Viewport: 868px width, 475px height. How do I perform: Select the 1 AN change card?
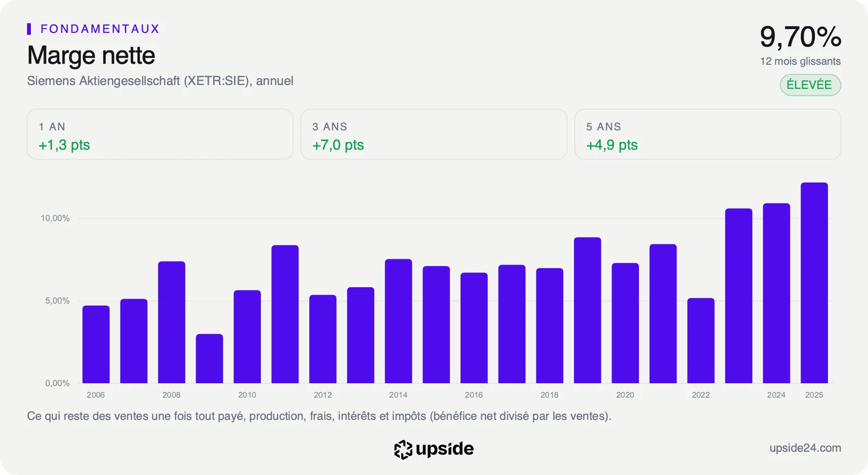pyautogui.click(x=160, y=135)
